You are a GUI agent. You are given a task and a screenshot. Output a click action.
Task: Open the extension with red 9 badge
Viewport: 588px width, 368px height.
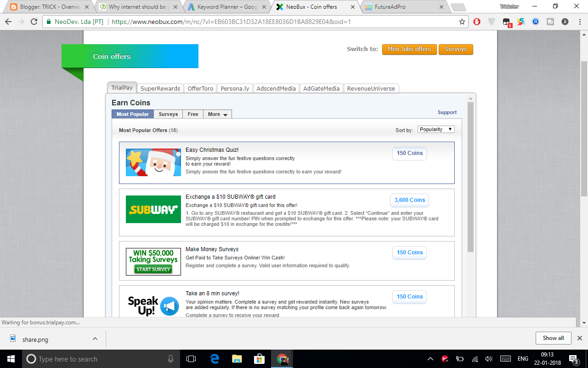point(507,22)
